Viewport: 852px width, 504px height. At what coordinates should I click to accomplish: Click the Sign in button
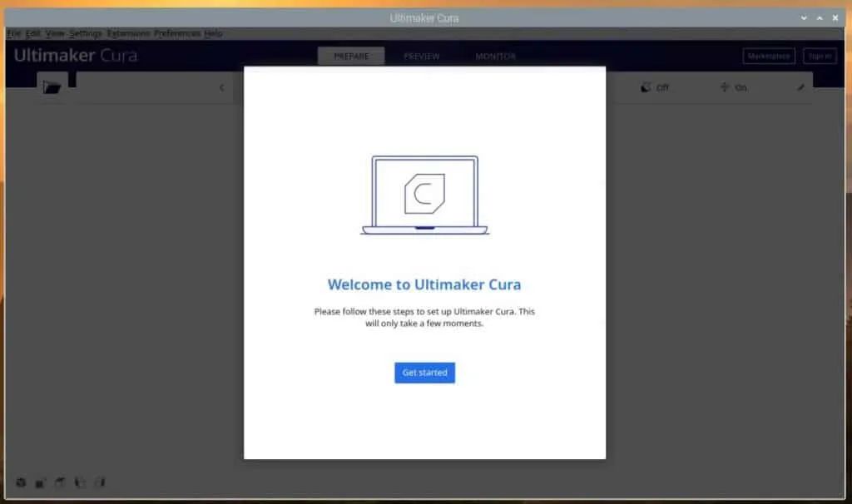pyautogui.click(x=820, y=56)
